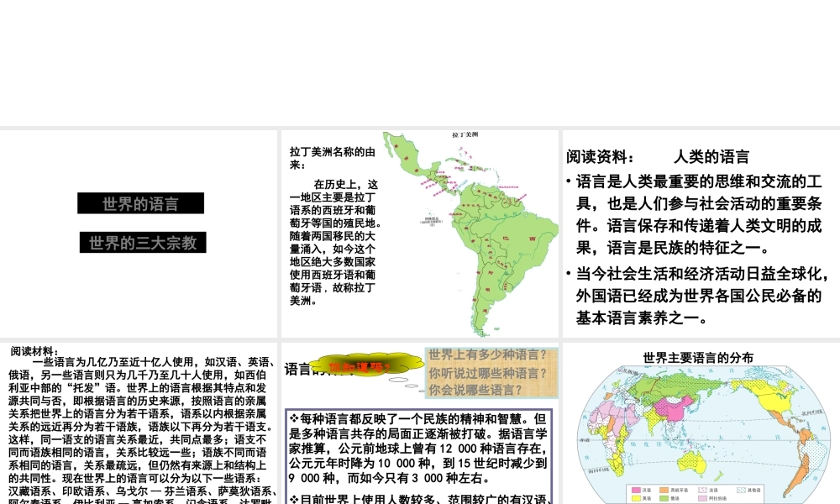Select the 阅读材料 label
Image resolution: width=840 pixels, height=504 pixels.
[34, 351]
